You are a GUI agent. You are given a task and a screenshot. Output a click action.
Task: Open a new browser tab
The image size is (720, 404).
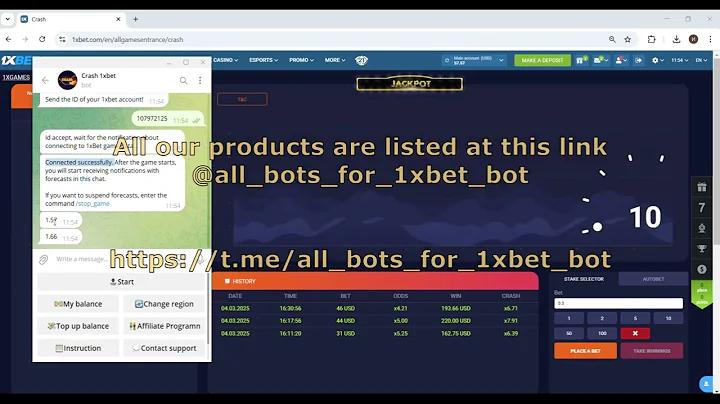coord(135,19)
